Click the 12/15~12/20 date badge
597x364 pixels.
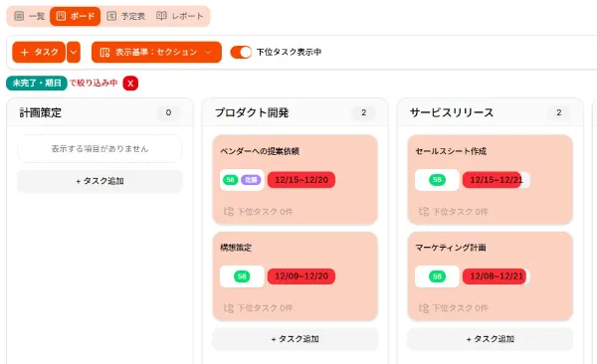click(x=301, y=180)
